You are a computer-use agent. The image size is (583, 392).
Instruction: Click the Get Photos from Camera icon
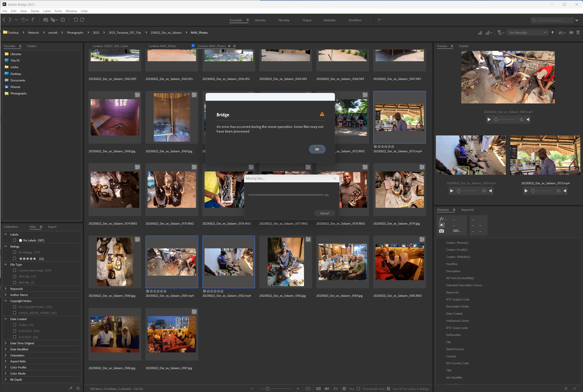(45, 20)
